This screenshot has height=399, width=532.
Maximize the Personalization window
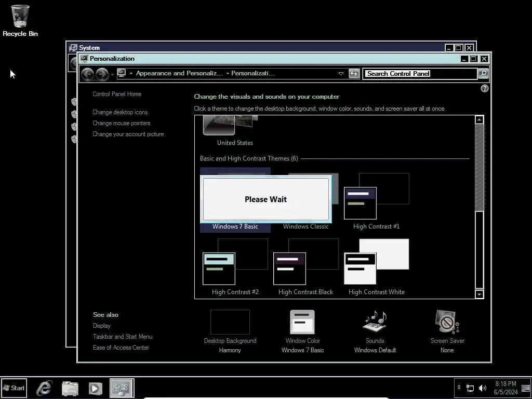pyautogui.click(x=474, y=59)
